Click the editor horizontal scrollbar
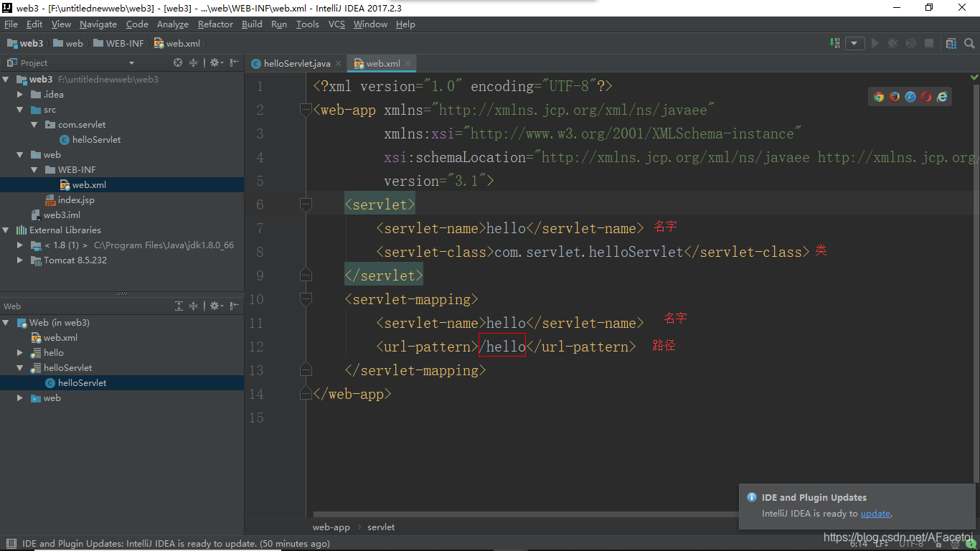The image size is (980, 551). [x=527, y=514]
